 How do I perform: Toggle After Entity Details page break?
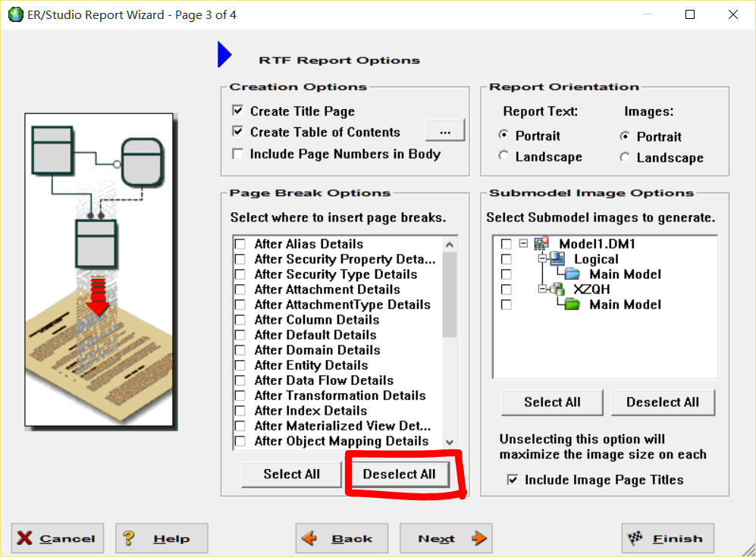(240, 365)
